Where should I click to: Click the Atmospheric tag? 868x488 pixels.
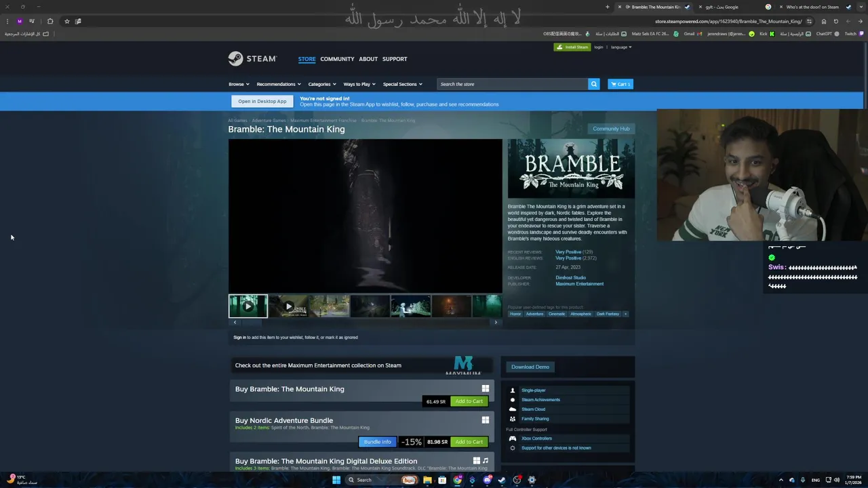click(580, 314)
